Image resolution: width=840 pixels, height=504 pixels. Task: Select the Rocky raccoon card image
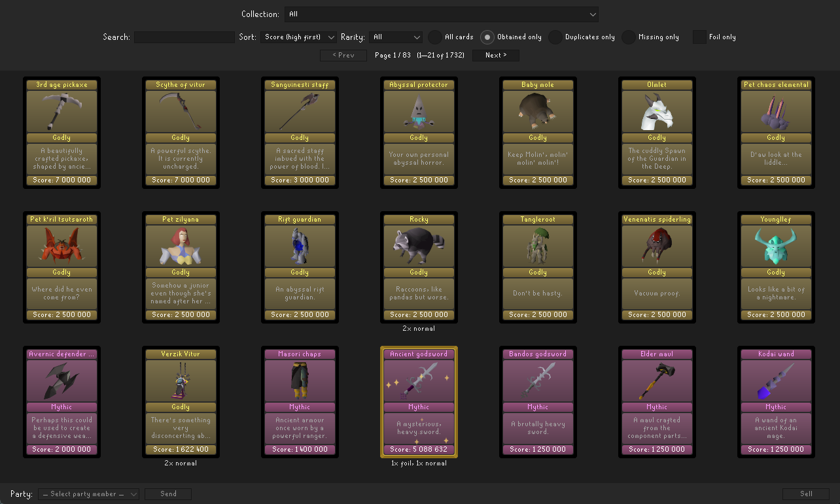tap(419, 246)
